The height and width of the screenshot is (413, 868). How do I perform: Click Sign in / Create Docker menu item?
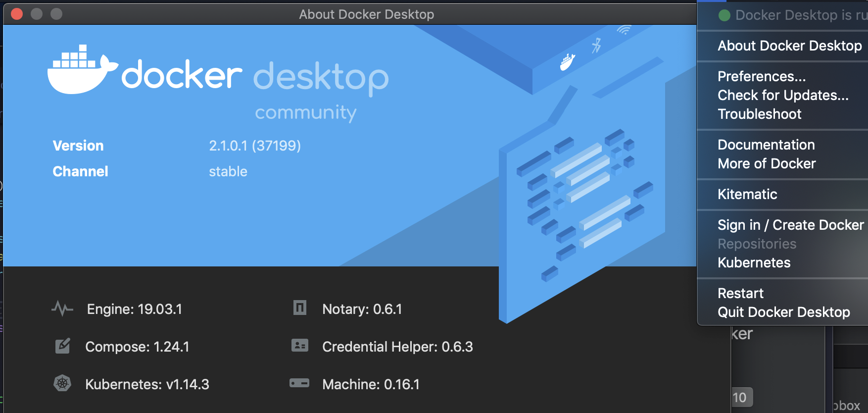tap(791, 225)
